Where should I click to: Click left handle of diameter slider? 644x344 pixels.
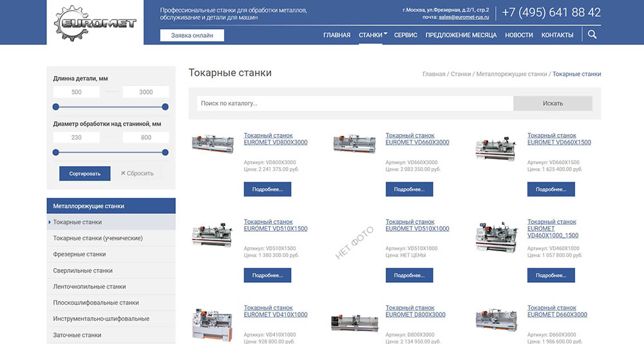tap(56, 153)
